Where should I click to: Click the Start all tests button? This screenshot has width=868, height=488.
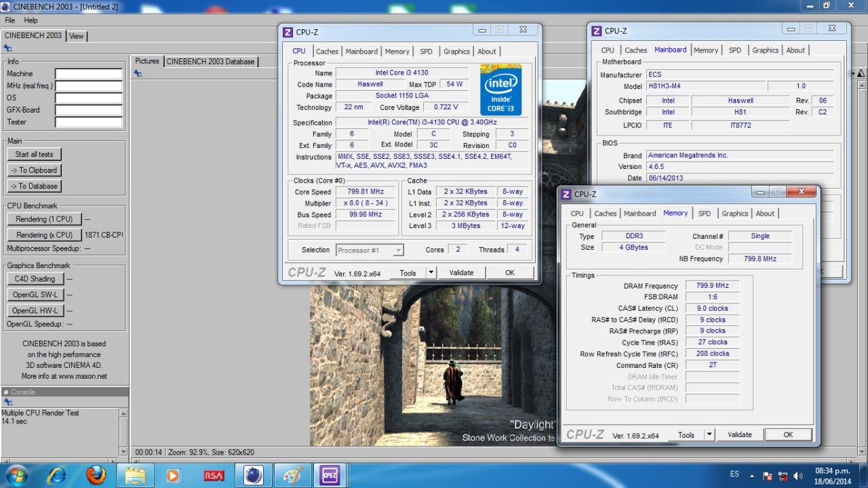click(x=34, y=154)
